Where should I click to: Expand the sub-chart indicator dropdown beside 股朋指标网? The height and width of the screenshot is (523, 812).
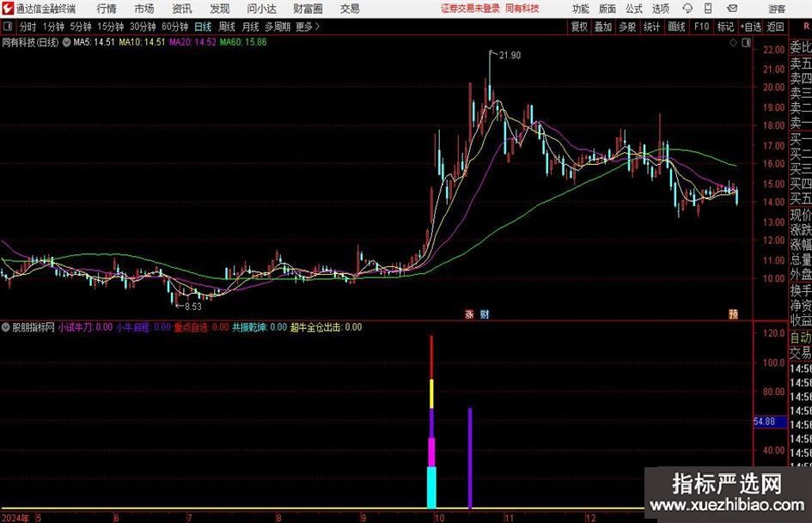(x=6, y=327)
